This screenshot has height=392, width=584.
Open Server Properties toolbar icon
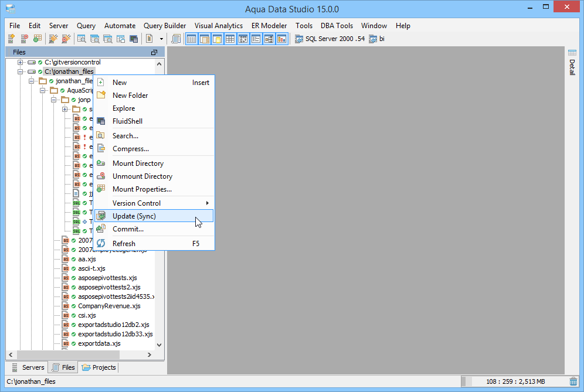pos(38,38)
